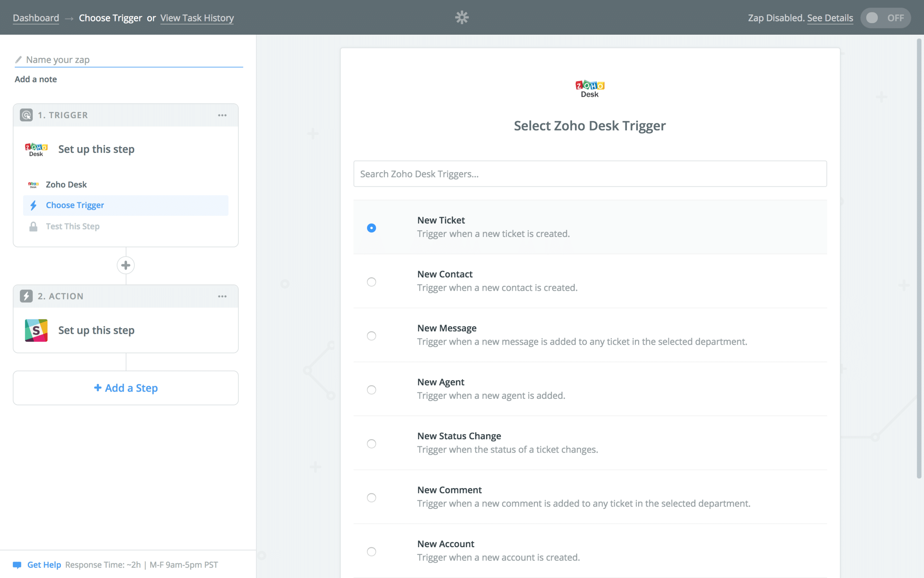Click the lightning bolt Choose Trigger icon
The height and width of the screenshot is (578, 924).
click(34, 206)
